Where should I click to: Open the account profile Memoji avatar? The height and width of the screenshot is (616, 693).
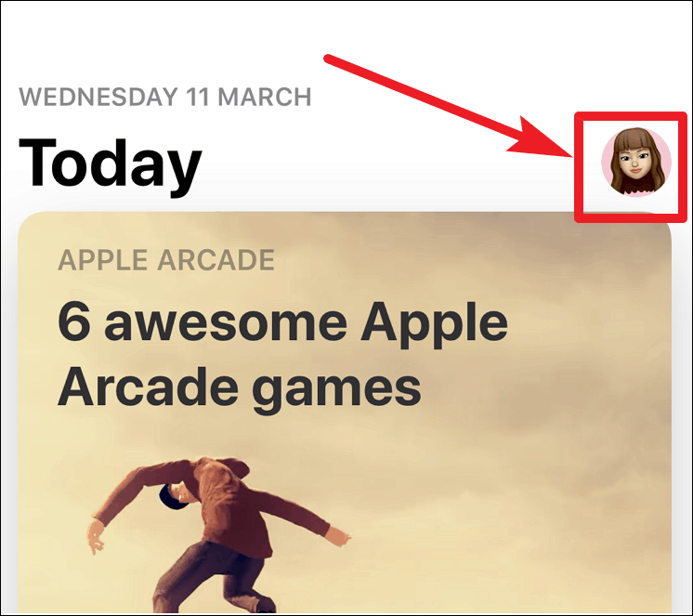point(636,163)
